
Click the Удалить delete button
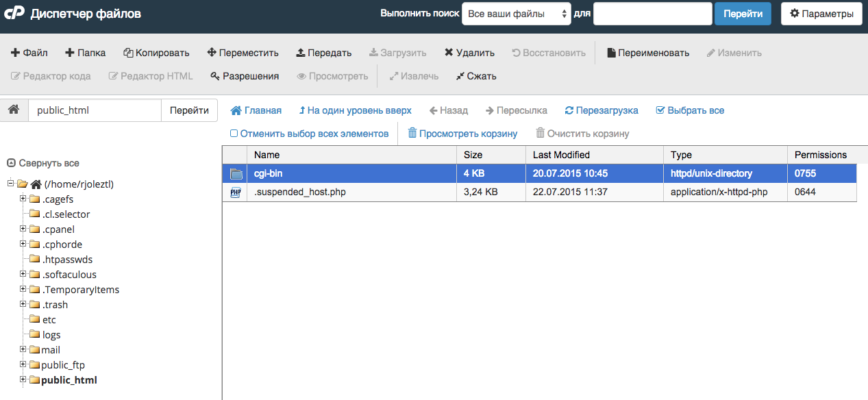(x=469, y=53)
